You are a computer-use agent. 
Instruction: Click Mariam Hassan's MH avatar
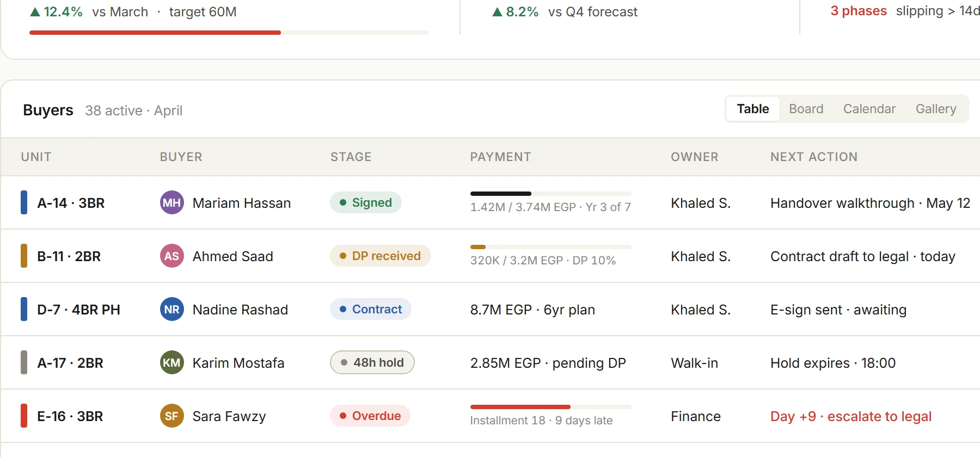coord(171,202)
